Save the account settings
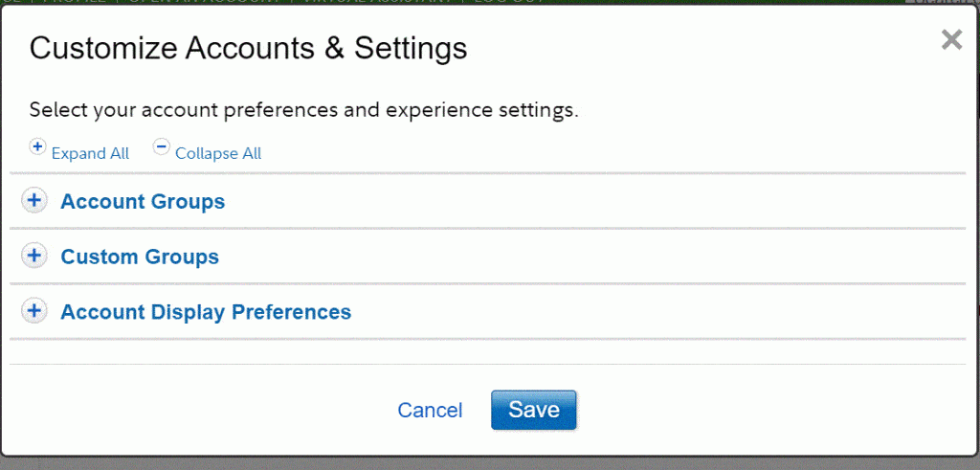This screenshot has height=470, width=980. click(x=534, y=410)
